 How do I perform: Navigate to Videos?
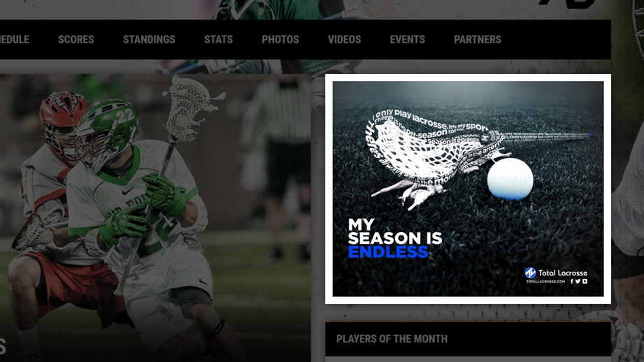click(345, 39)
